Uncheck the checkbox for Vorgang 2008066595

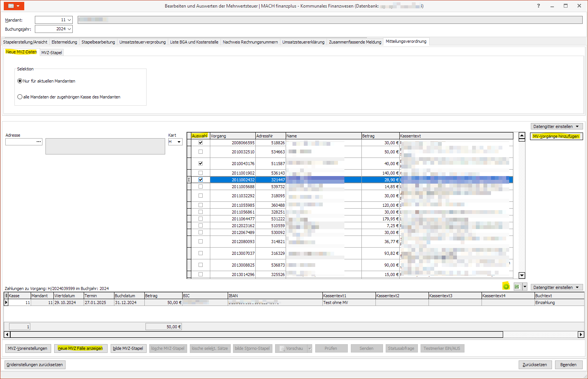pos(200,143)
